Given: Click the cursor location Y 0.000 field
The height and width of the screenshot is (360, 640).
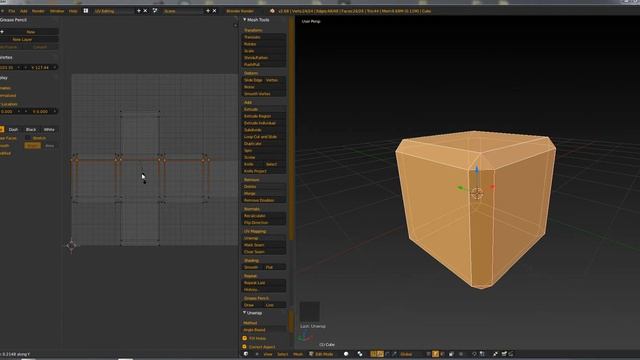Looking at the screenshot, I should click(x=42, y=111).
